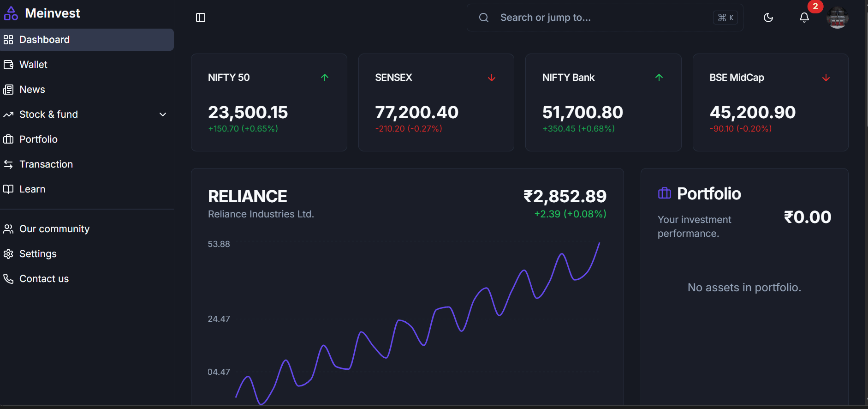Toggle the sidebar collapse panel button

[x=201, y=18]
